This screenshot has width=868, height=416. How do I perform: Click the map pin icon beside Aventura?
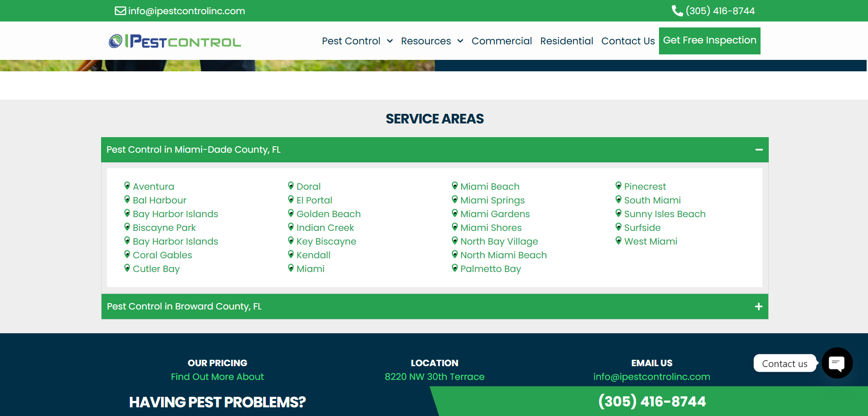click(x=127, y=186)
